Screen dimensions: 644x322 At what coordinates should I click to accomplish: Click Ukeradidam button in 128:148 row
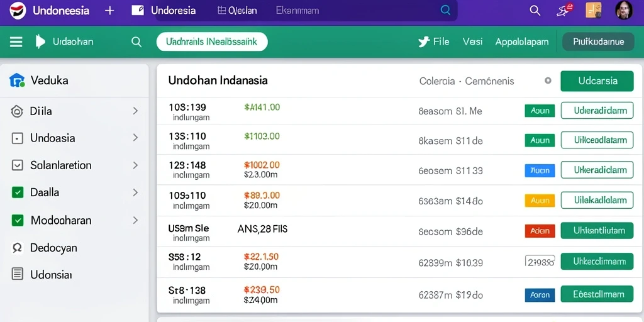click(x=597, y=170)
